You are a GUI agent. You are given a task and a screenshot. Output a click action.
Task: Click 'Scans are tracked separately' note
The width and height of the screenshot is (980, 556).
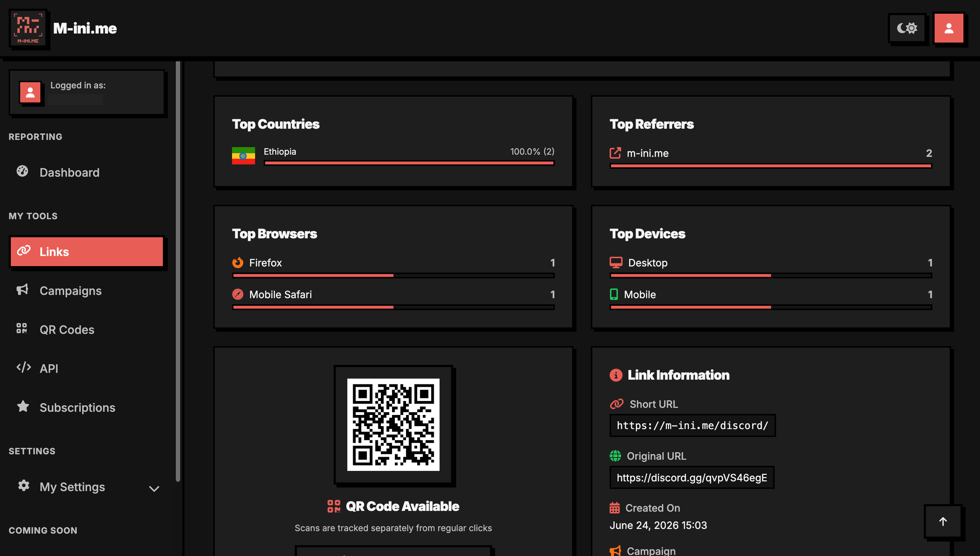(x=393, y=528)
